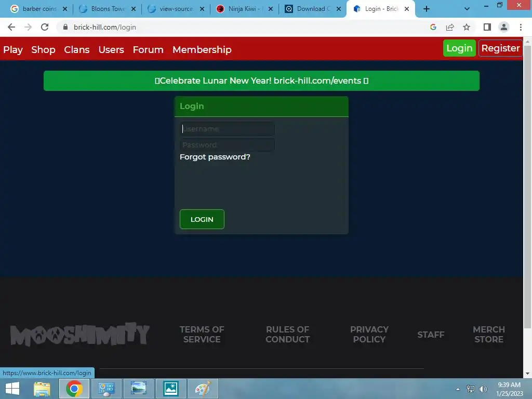Click the network tray icon
The image size is (532, 399).
tap(471, 389)
